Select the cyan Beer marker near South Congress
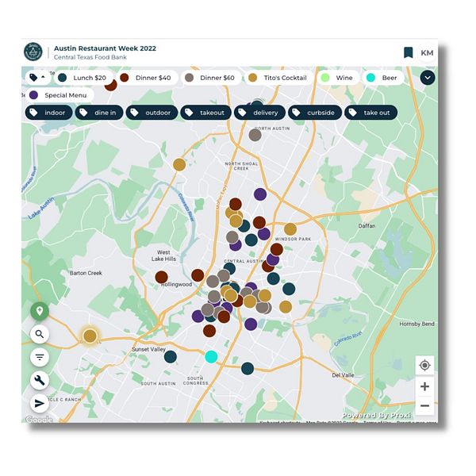476x476 pixels. [x=211, y=357]
